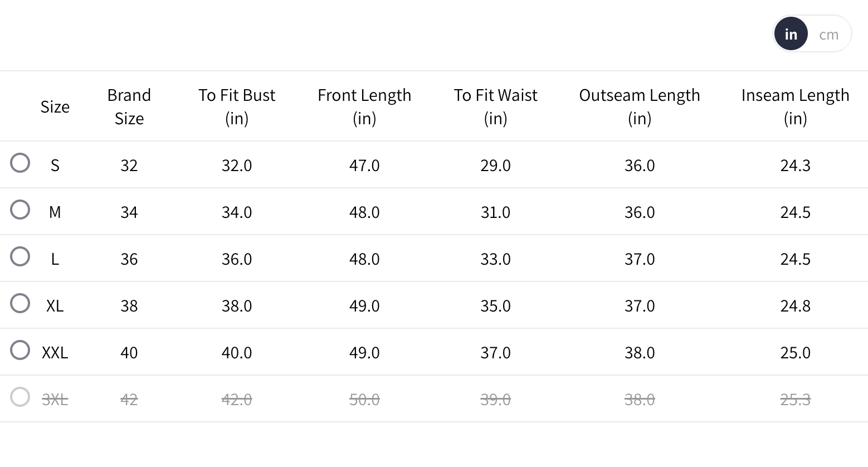Click the To Fit Waist column header

[495, 106]
